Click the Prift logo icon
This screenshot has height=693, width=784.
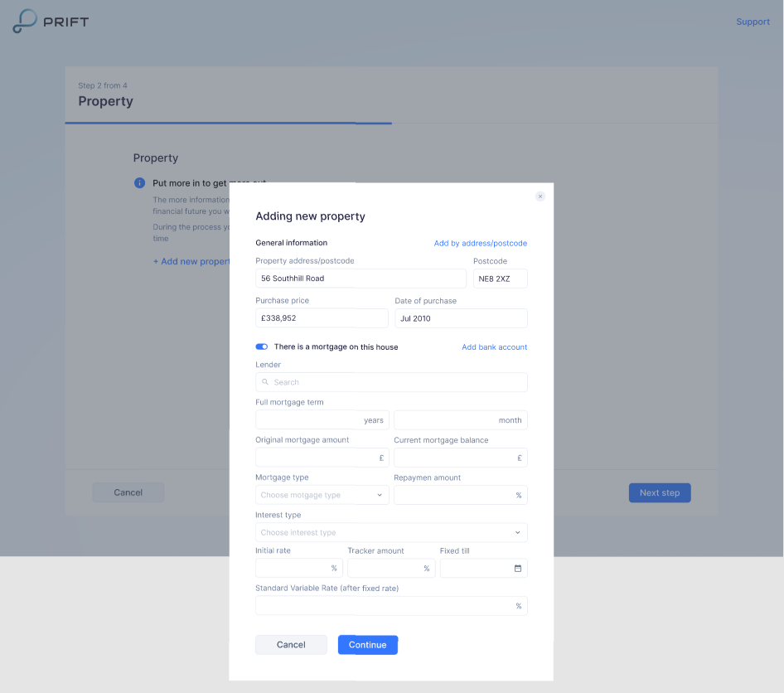click(25, 21)
